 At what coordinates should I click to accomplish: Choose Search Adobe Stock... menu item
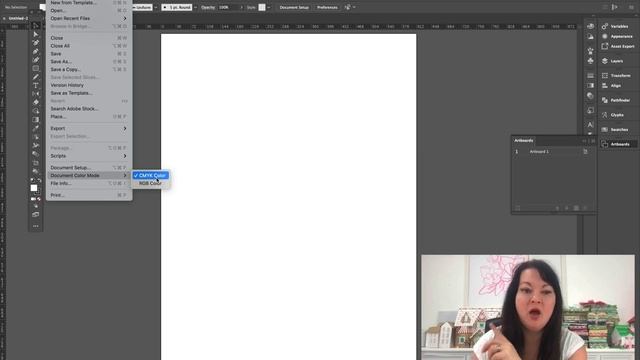(89, 109)
